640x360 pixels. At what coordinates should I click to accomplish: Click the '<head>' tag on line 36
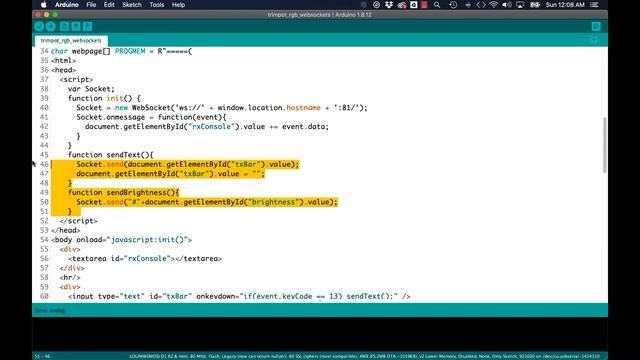[63, 70]
